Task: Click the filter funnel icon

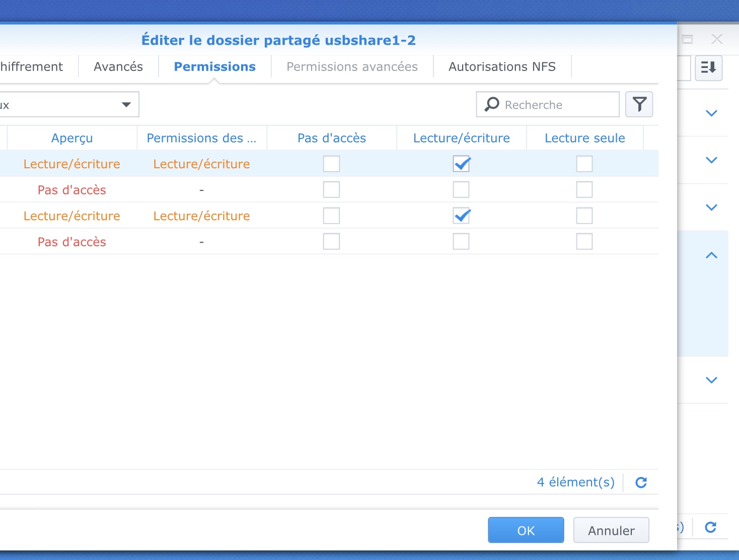Action: point(639,104)
